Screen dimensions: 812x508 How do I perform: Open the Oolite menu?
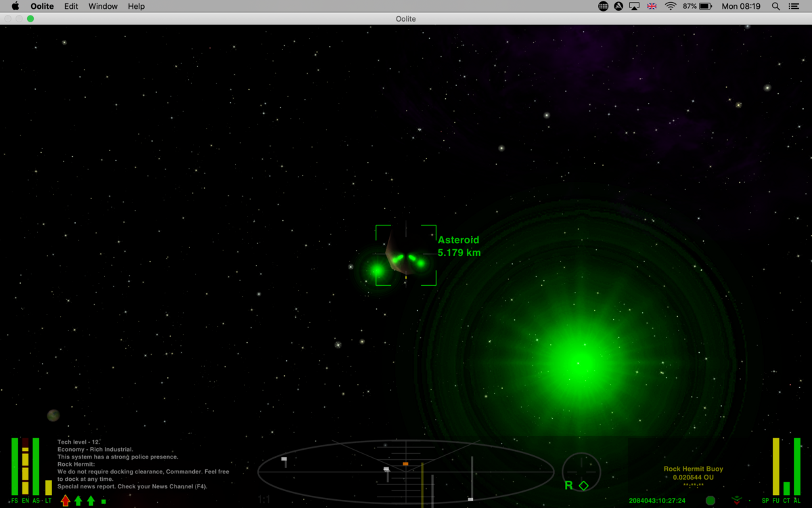click(42, 6)
